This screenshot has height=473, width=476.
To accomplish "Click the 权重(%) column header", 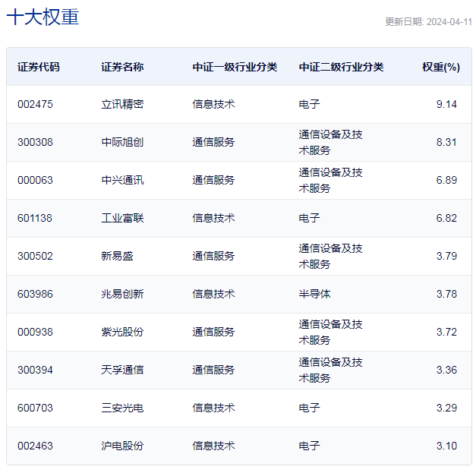I will coord(440,67).
